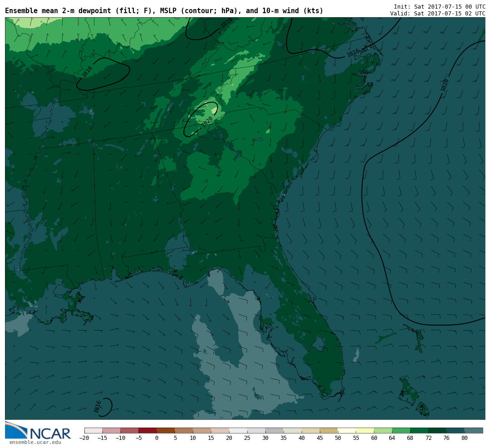Click the -10 colorbar label
490x448 pixels.
coord(120,438)
